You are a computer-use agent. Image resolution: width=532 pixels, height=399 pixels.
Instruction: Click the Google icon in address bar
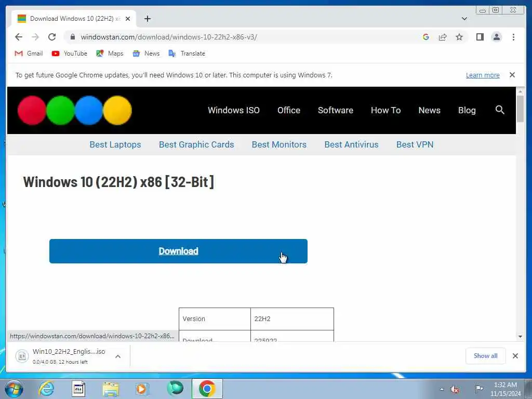(x=426, y=37)
